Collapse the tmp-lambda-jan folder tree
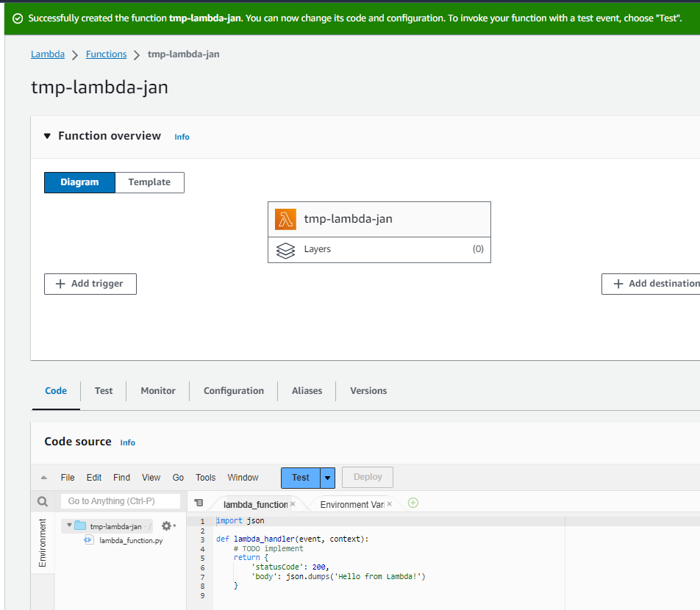700x610 pixels. tap(69, 525)
